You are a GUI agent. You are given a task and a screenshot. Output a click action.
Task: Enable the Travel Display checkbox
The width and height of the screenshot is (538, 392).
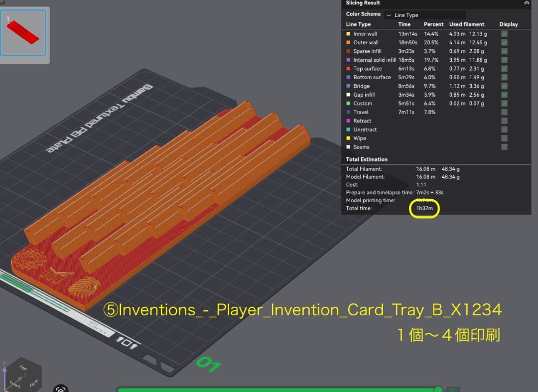click(x=504, y=112)
